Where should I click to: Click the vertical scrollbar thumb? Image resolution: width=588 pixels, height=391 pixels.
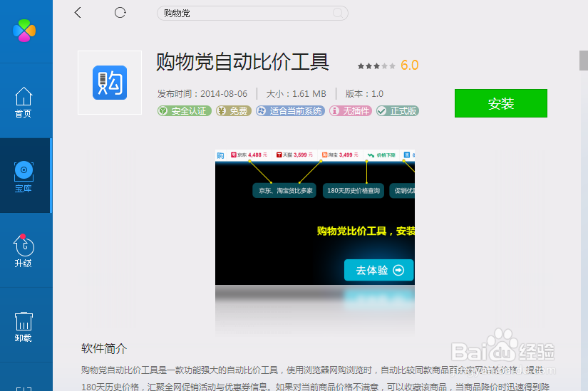(584, 61)
